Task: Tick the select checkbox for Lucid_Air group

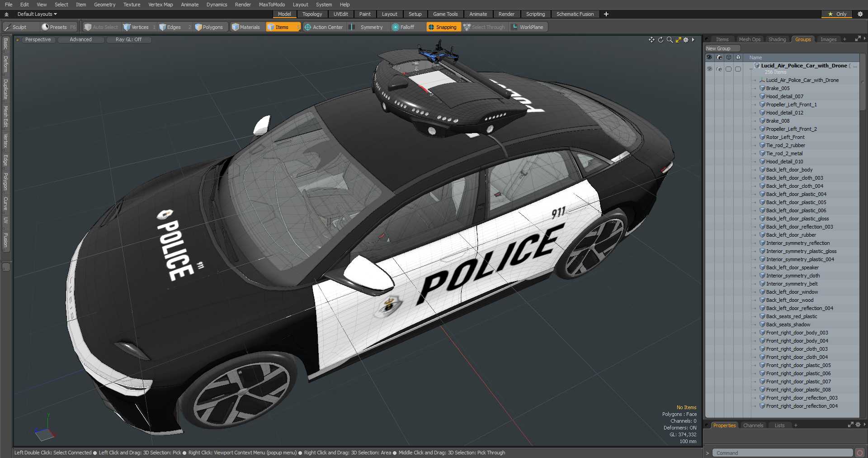Action: pos(738,69)
